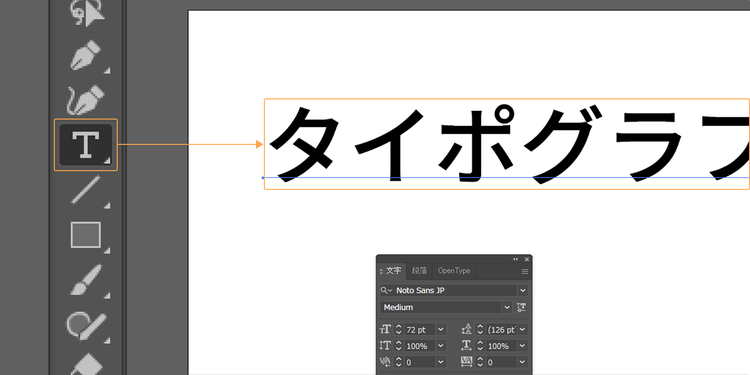Click the Medium font style field
This screenshot has width=750, height=375.
click(x=441, y=308)
